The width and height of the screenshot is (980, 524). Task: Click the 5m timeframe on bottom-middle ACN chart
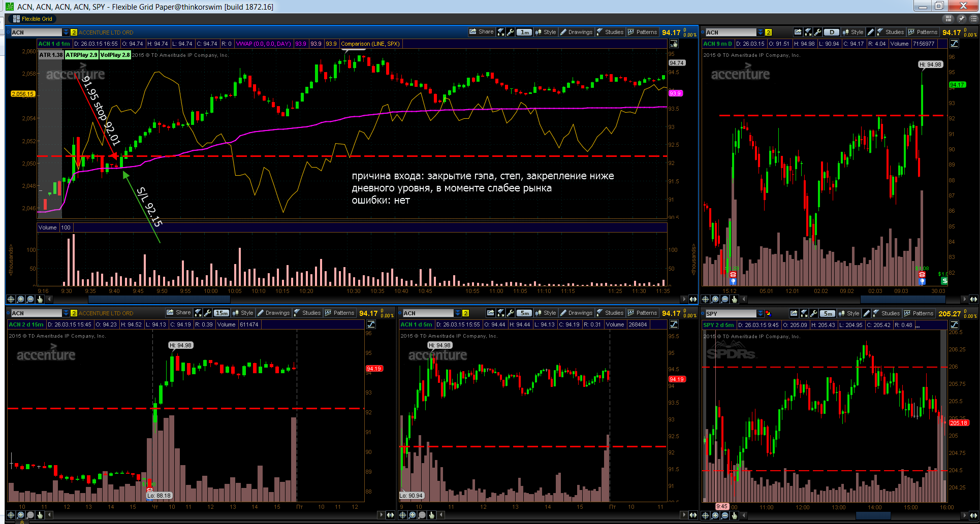pos(524,313)
